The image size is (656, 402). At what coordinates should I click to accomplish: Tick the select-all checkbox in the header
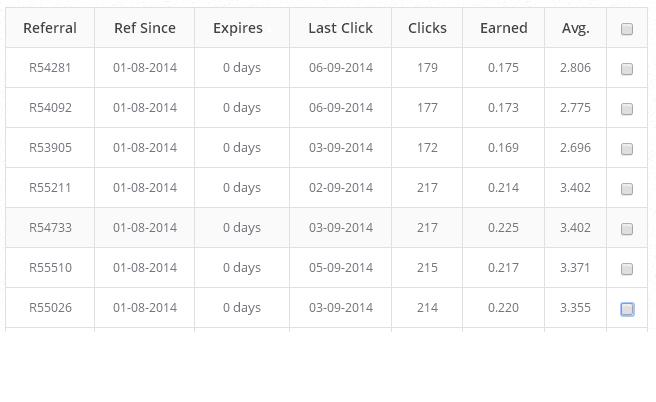(627, 29)
